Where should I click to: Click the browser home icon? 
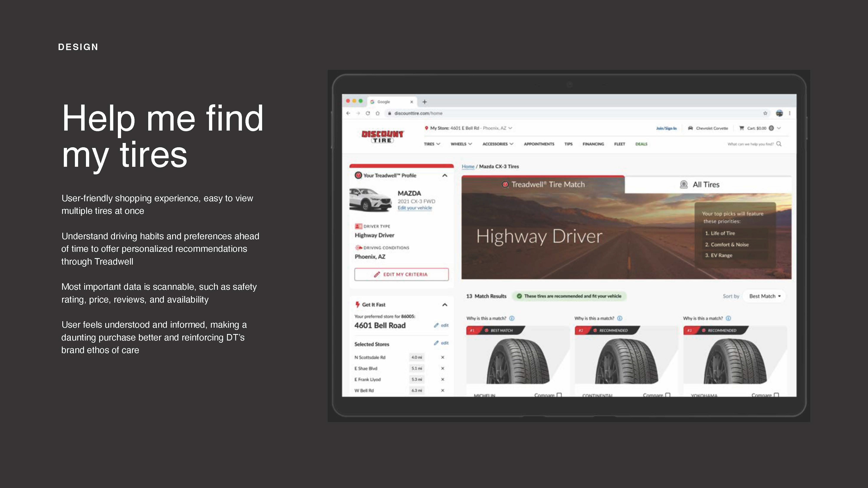pyautogui.click(x=377, y=113)
